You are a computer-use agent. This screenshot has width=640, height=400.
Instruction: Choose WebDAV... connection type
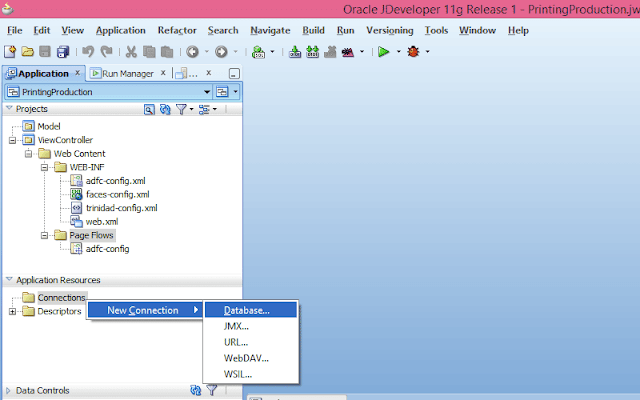pos(251,358)
